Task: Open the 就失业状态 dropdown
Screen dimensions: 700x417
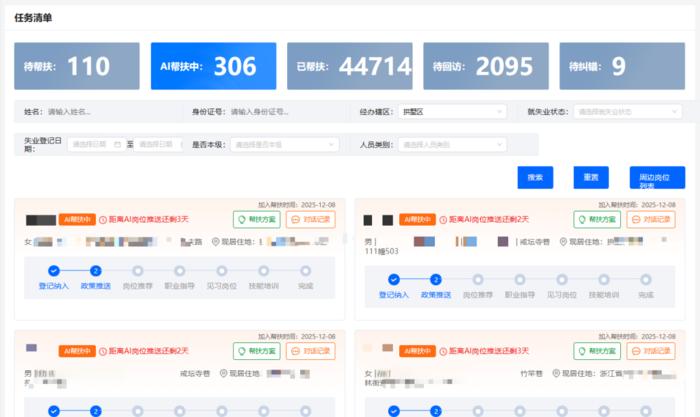Action: pos(627,112)
